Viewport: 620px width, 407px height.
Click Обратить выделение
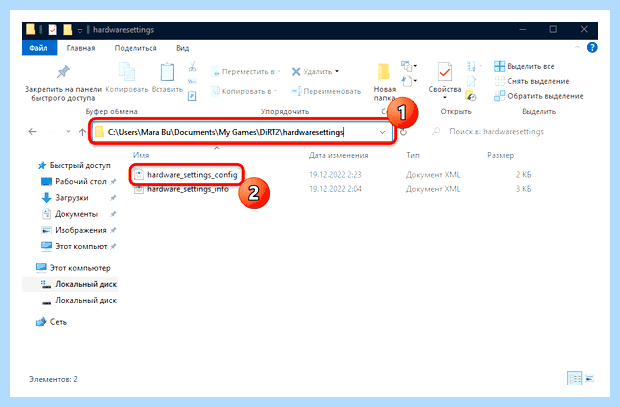tap(539, 96)
